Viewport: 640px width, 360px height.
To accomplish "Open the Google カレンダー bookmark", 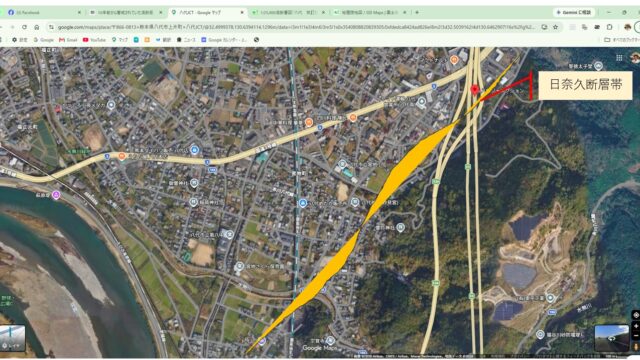I will (224, 40).
